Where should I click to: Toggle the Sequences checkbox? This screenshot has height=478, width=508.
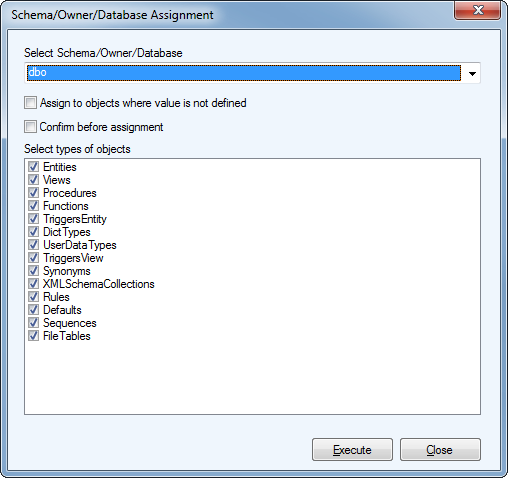point(33,322)
